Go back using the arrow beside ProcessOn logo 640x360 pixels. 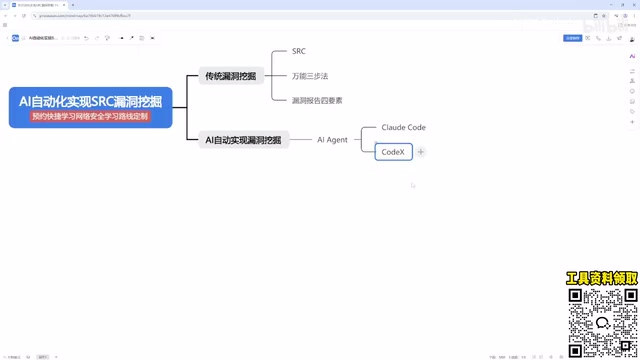point(7,38)
